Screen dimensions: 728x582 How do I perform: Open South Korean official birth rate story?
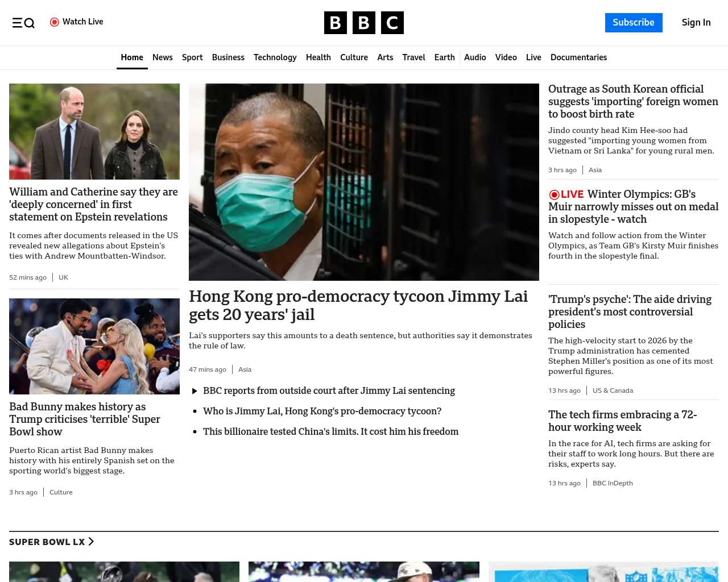633,101
